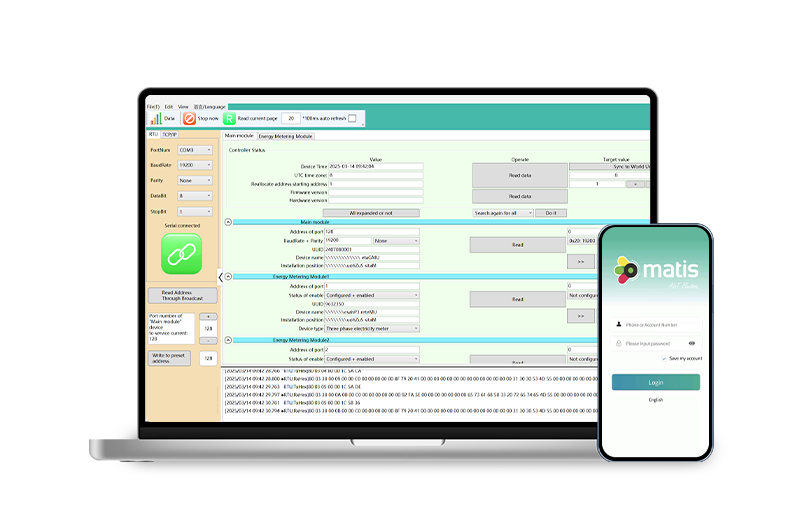Click the green R read page icon
This screenshot has height=520, width=799.
coord(229,118)
